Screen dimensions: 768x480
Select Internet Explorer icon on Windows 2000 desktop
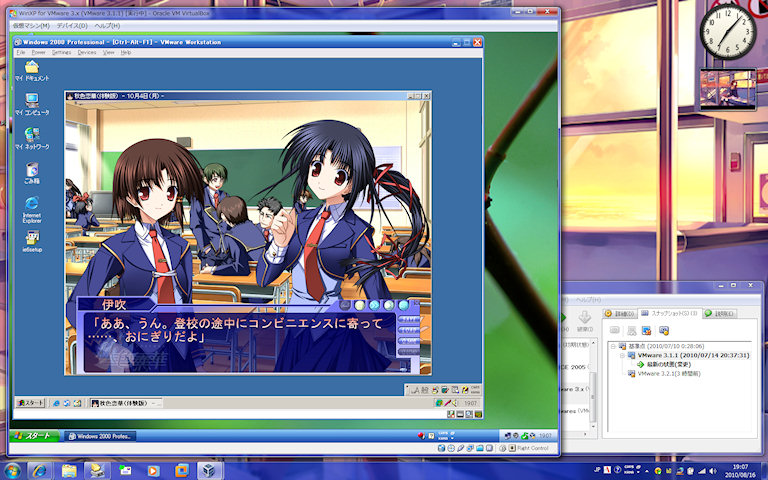pyautogui.click(x=32, y=210)
